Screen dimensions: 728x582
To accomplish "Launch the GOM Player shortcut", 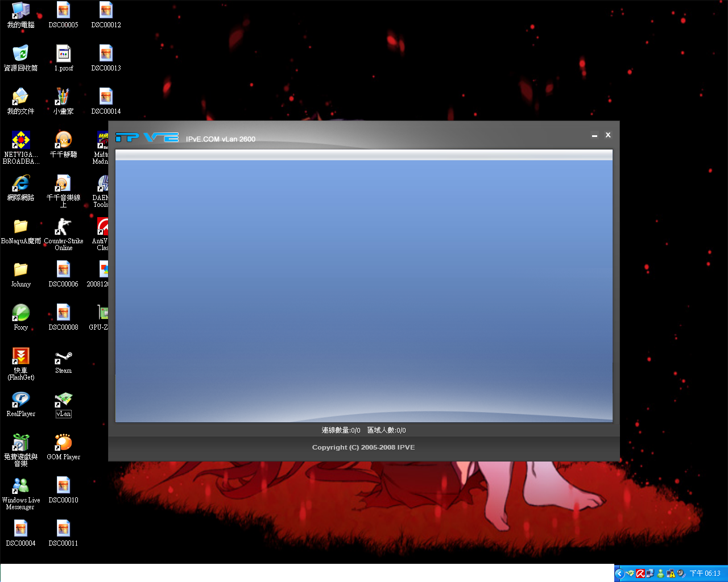I will click(x=63, y=447).
